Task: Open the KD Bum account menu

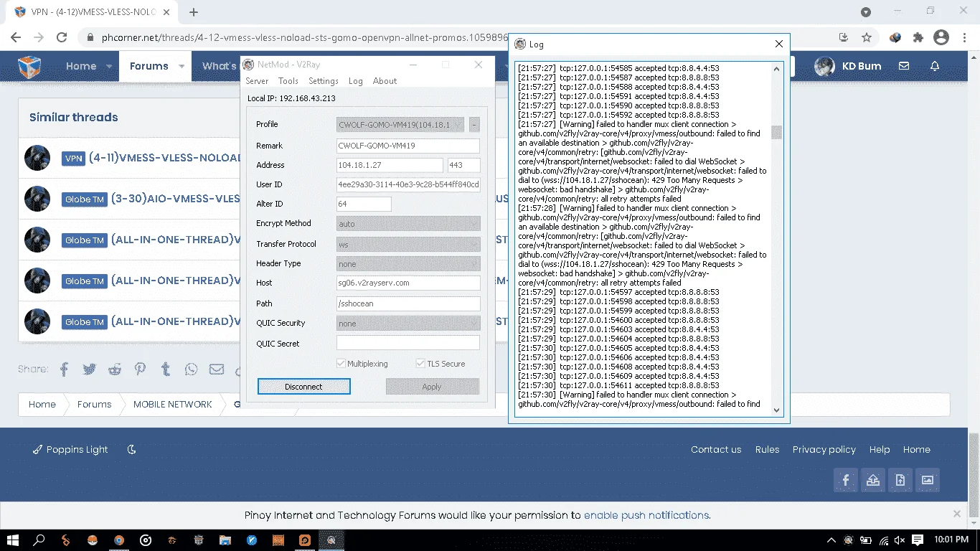Action: click(x=847, y=66)
